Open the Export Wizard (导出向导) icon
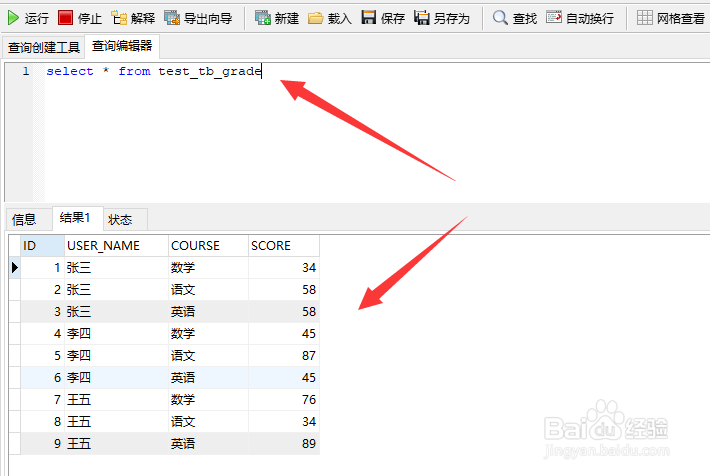 tap(172, 18)
